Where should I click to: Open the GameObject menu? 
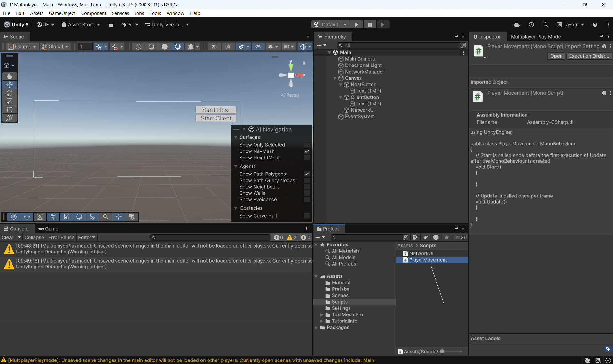(62, 13)
